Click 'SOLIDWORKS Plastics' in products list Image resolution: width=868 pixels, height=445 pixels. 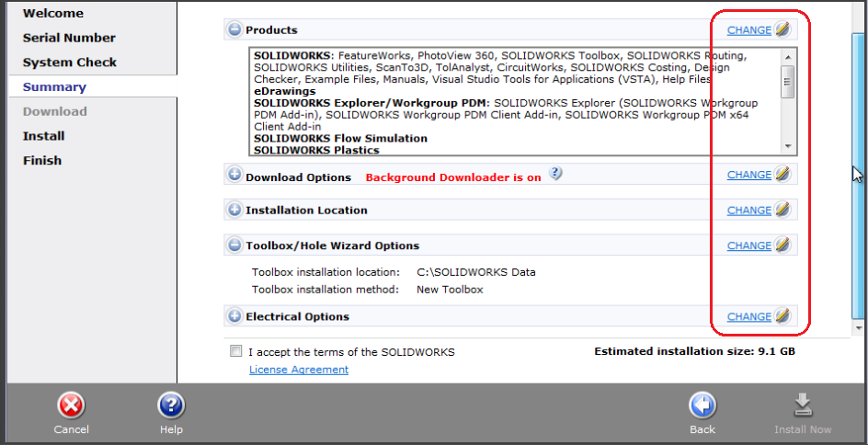316,150
